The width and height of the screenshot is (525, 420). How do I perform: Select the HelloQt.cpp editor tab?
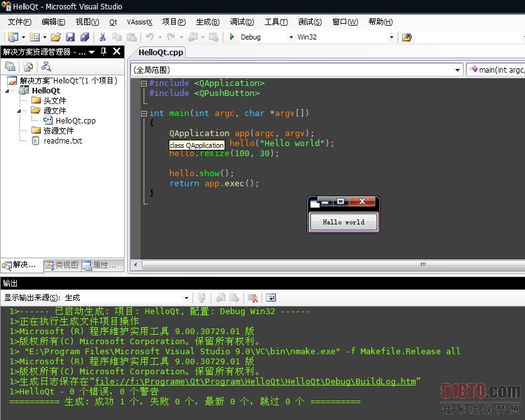[x=161, y=53]
